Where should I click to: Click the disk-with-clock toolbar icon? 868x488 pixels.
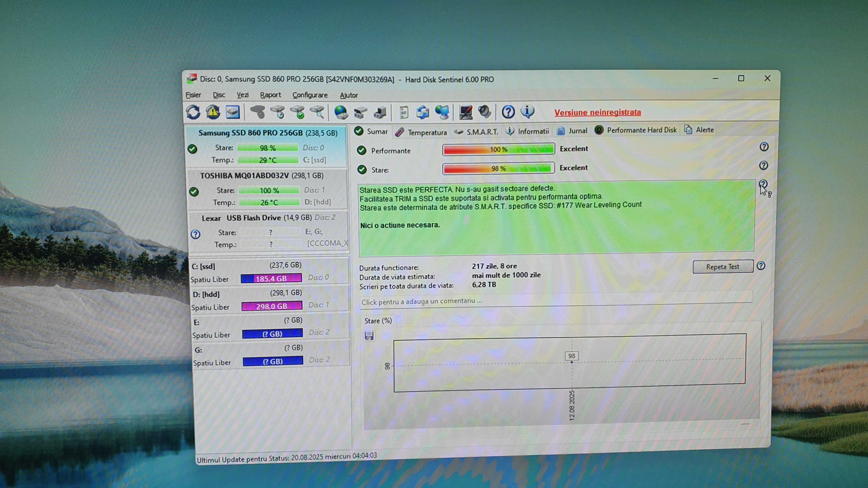click(x=278, y=112)
